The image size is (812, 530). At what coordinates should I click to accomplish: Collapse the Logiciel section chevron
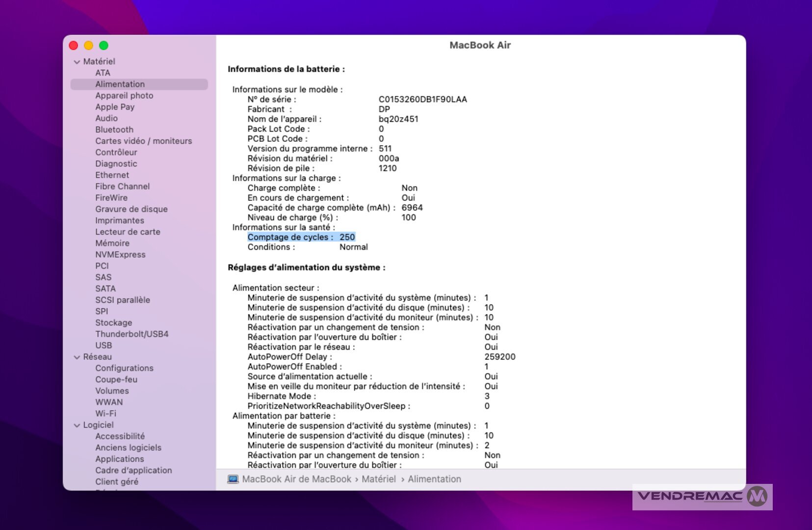click(x=77, y=425)
